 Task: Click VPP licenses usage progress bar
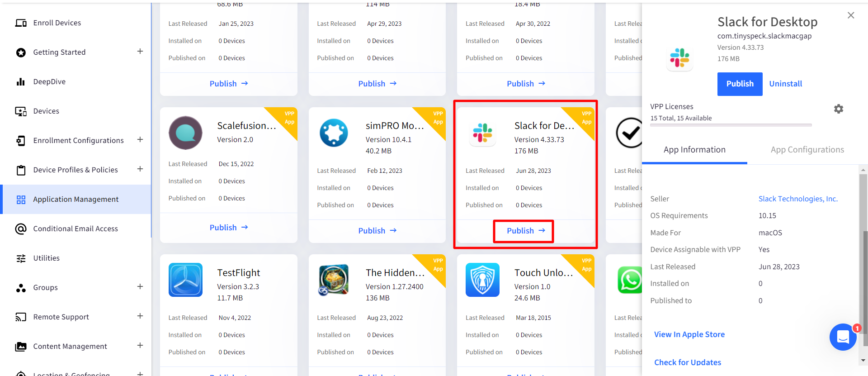click(731, 125)
